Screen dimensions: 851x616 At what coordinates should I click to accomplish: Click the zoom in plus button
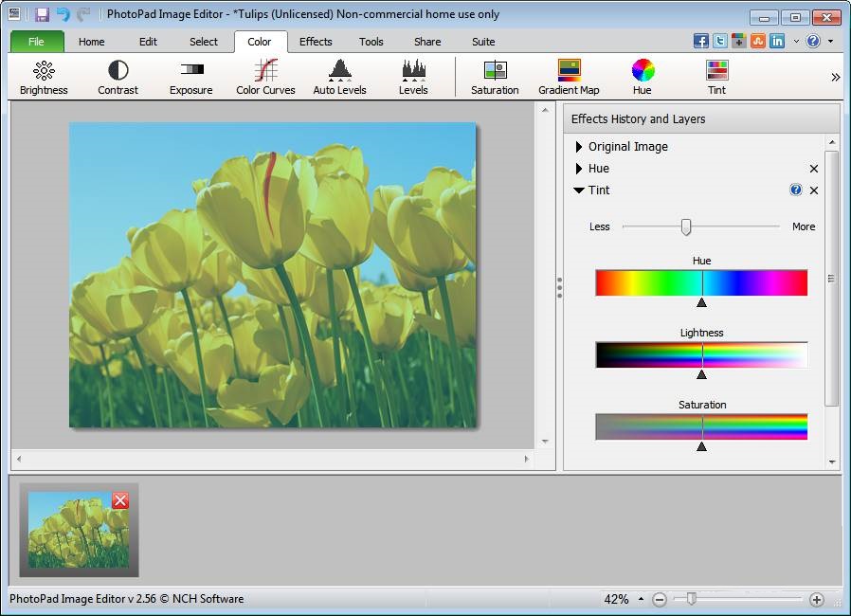tap(817, 599)
